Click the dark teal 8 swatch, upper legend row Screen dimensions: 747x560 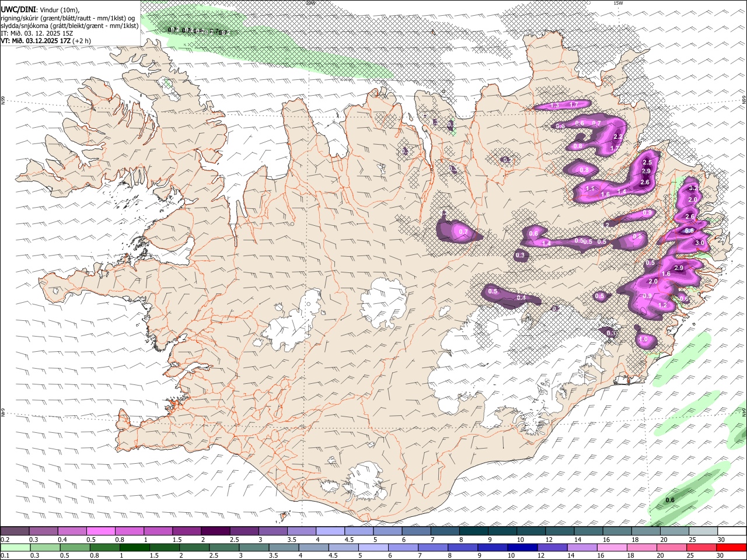click(473, 531)
